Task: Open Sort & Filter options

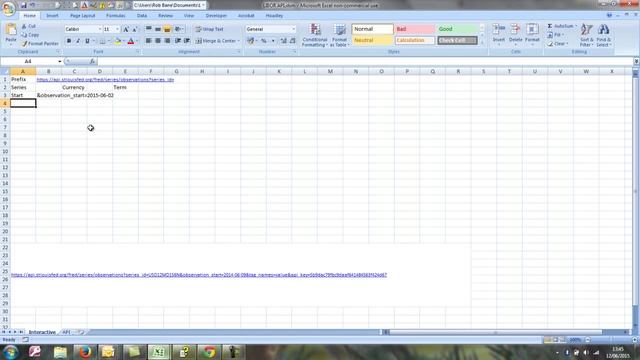Action: [x=587, y=36]
